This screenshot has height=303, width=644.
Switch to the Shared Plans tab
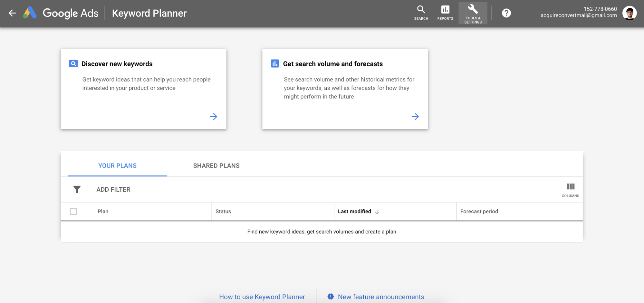(x=216, y=166)
